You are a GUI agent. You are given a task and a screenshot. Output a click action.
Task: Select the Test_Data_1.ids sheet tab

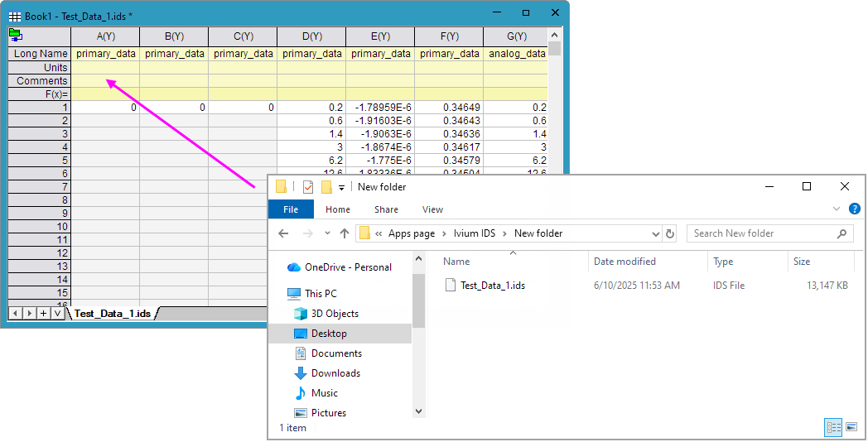pyautogui.click(x=113, y=314)
